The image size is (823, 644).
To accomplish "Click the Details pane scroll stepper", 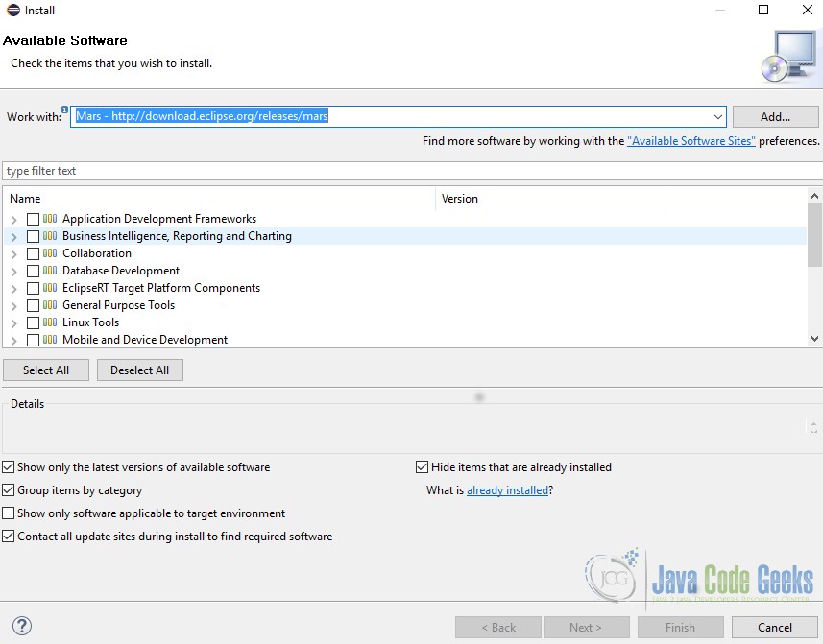I will pos(813,427).
